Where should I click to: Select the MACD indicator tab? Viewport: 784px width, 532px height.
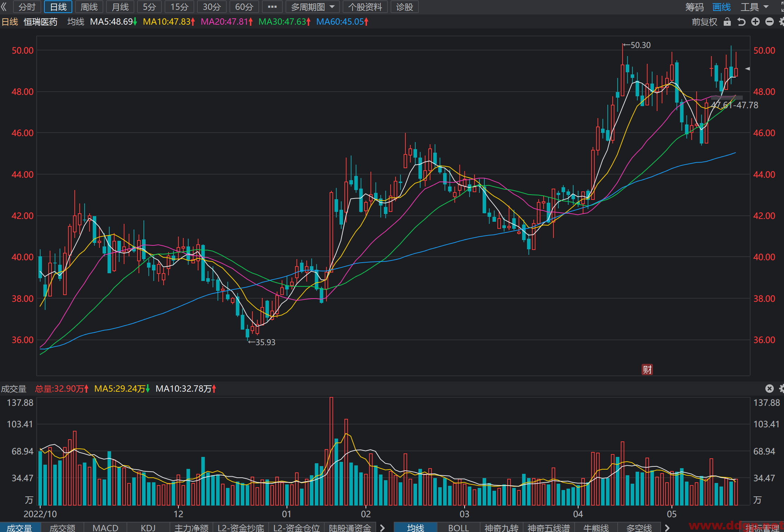point(105,527)
